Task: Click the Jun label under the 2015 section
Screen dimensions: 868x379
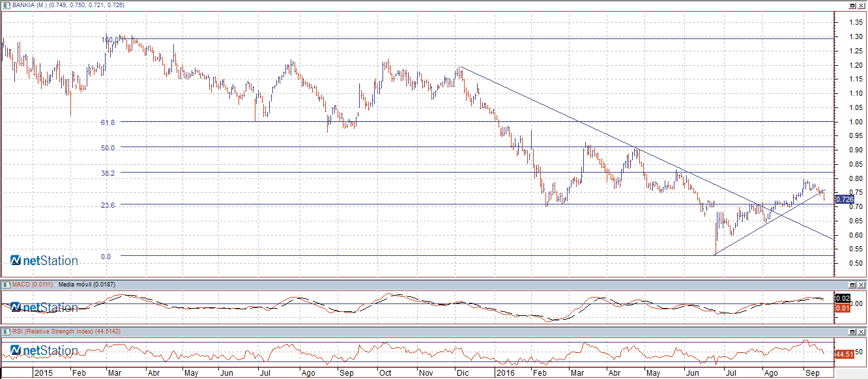Action: pyautogui.click(x=228, y=374)
